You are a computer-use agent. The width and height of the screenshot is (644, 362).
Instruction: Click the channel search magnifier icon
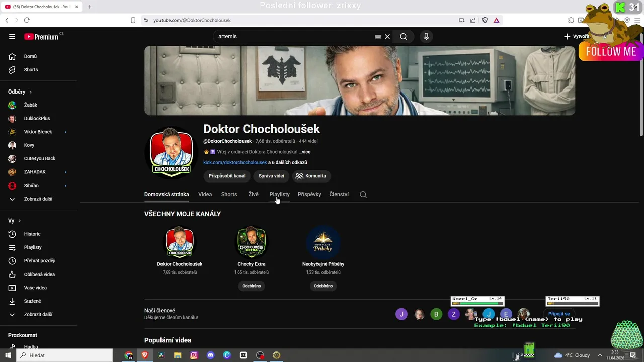click(x=363, y=195)
